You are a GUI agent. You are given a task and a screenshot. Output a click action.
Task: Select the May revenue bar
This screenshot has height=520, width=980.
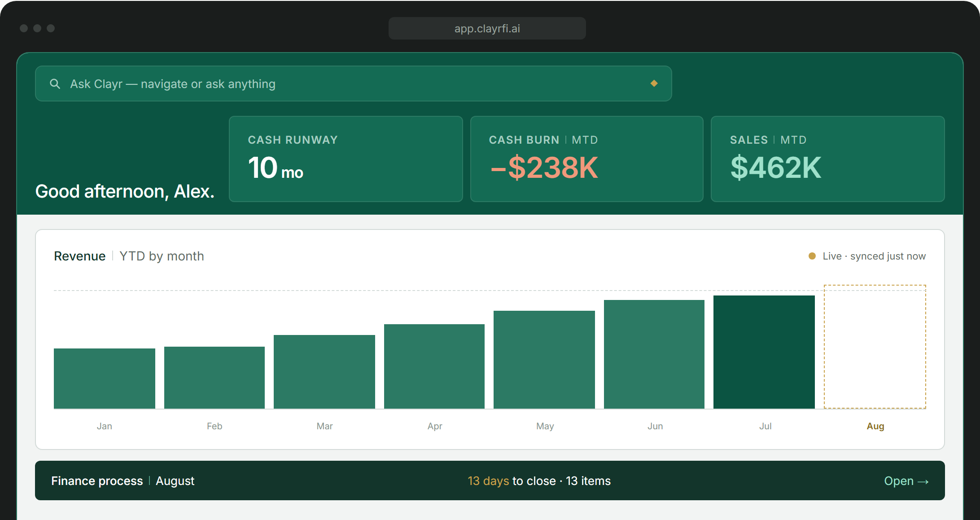pyautogui.click(x=544, y=360)
